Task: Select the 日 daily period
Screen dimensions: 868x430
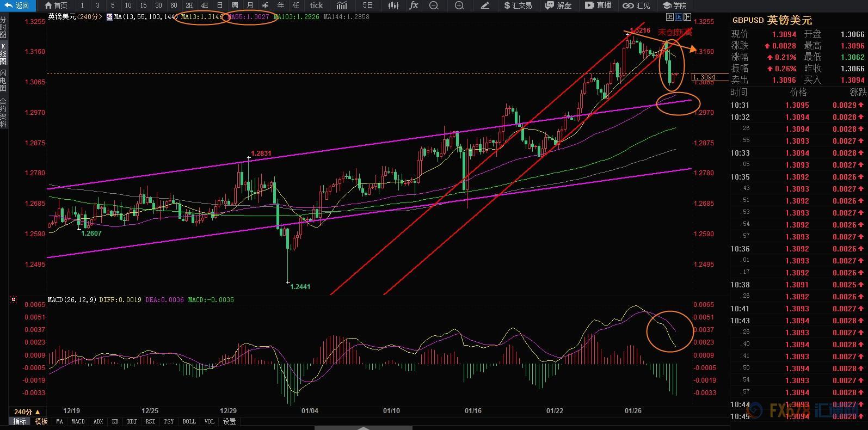Action: [x=220, y=5]
